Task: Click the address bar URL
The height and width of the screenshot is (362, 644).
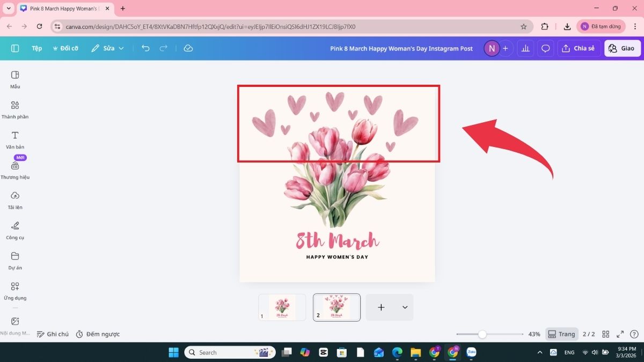Action: coord(210,26)
